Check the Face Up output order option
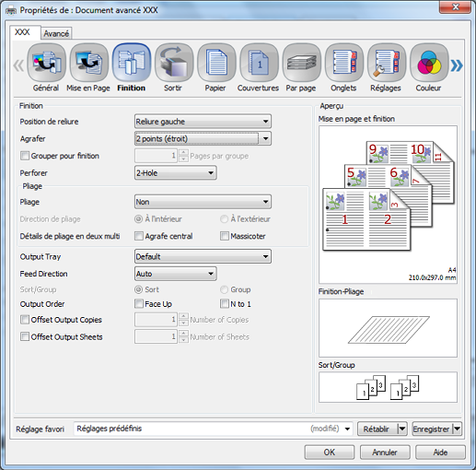Image resolution: width=476 pixels, height=470 pixels. pos(139,304)
